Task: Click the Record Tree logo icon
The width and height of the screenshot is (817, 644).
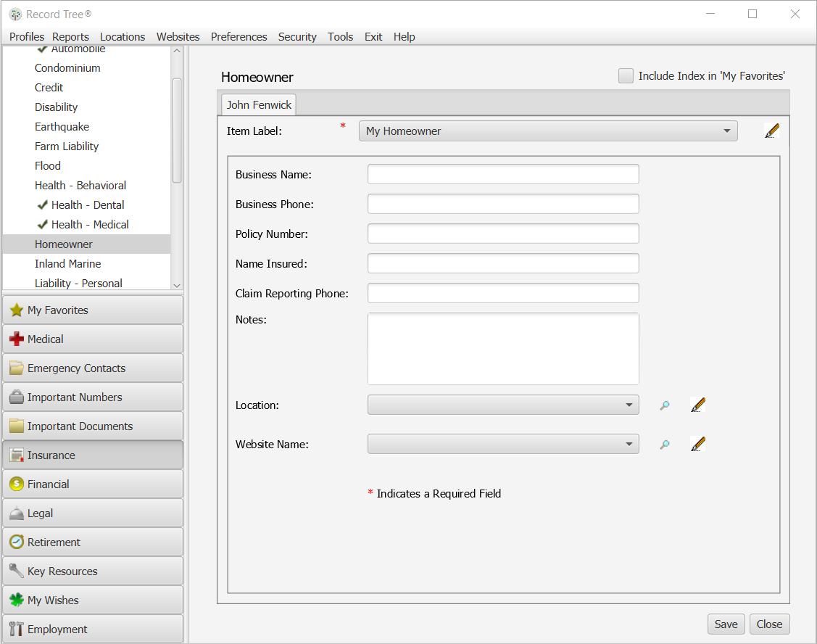Action: coord(14,14)
